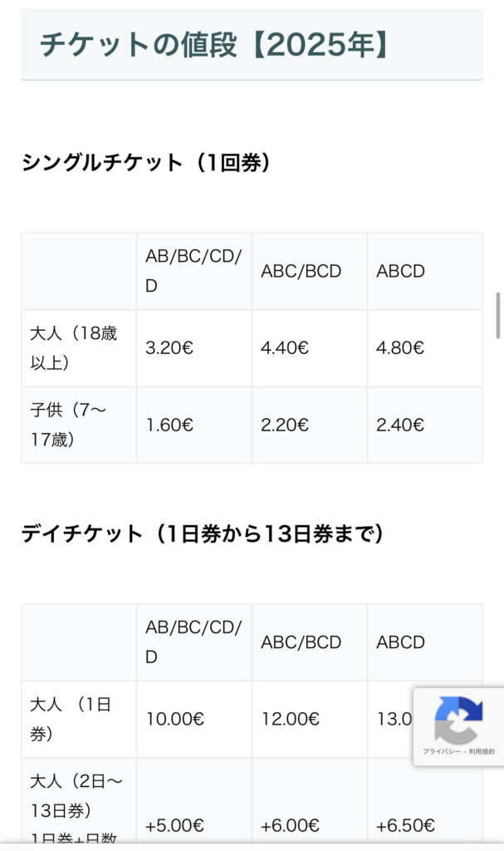Select the 4.80€ adult ABCD cell
Screen dimensions: 504x851
(425, 348)
